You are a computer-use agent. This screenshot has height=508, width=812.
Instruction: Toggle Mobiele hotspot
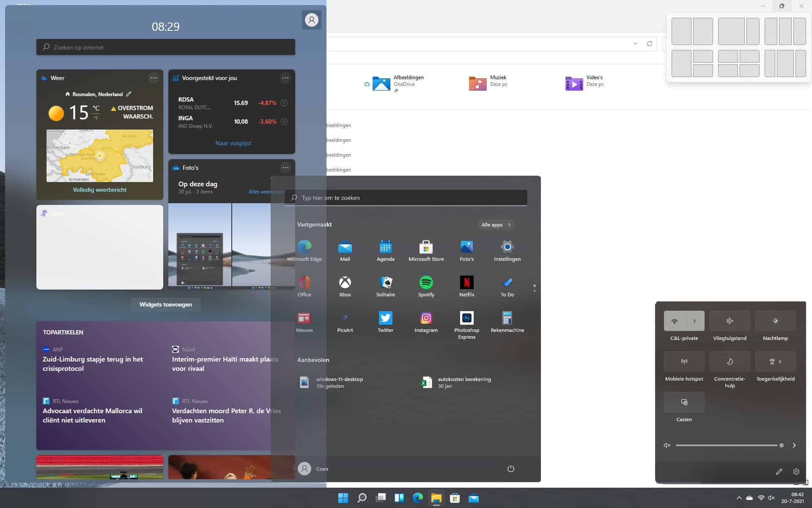tap(684, 362)
